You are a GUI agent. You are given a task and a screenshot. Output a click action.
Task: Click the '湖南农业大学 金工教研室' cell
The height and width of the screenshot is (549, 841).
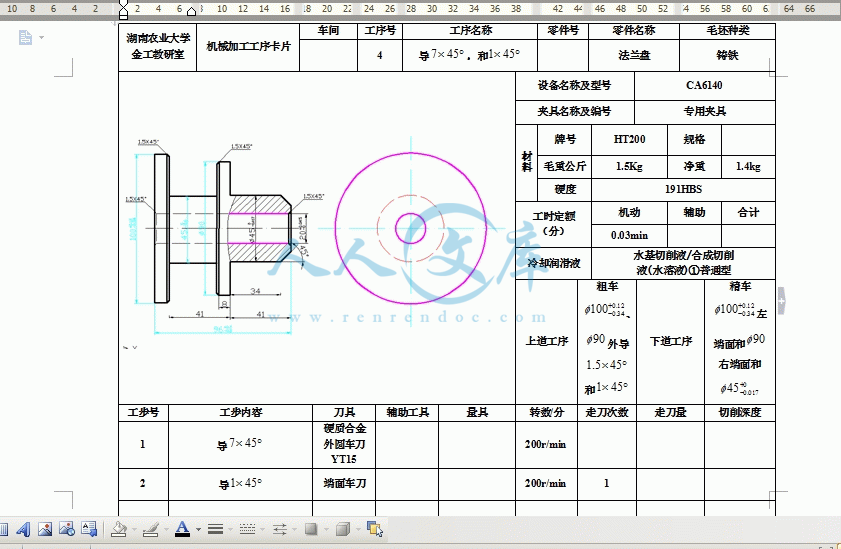[158, 47]
